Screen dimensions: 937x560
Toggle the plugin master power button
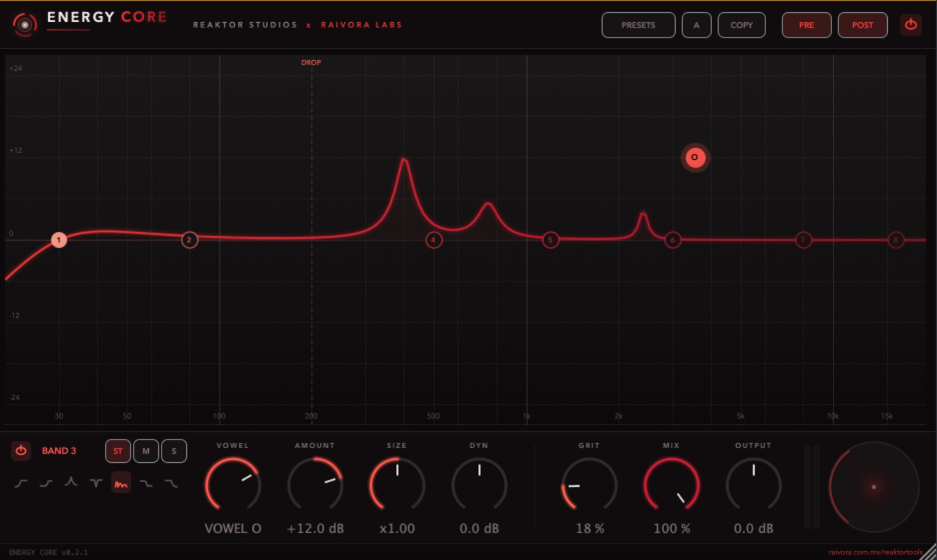point(911,25)
